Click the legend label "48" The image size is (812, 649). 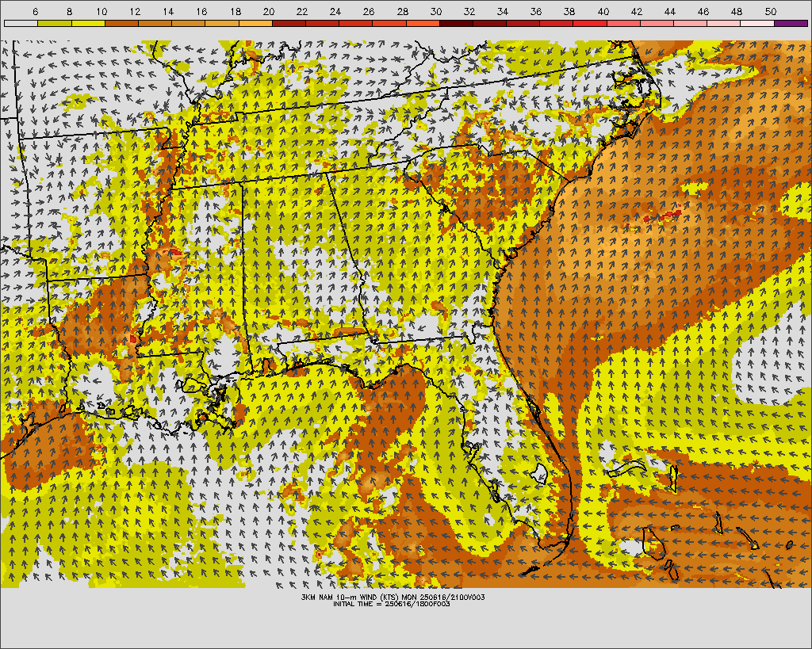pos(737,11)
